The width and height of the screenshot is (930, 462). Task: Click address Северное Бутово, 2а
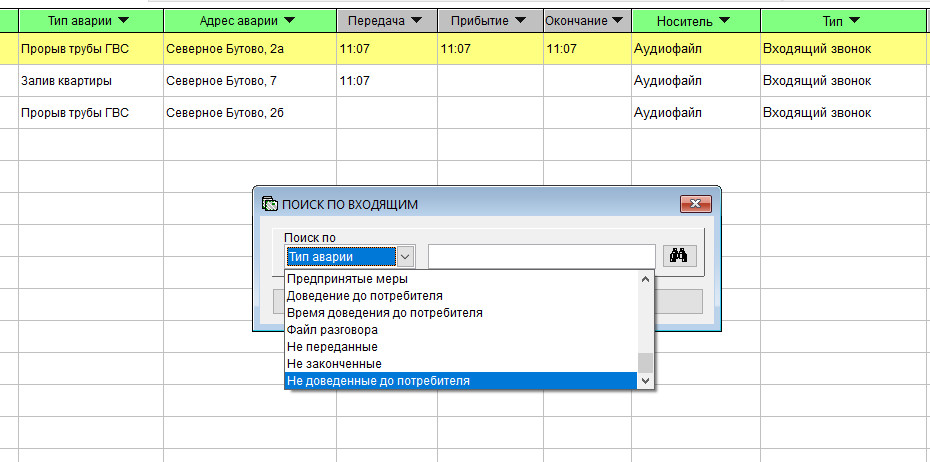click(x=225, y=49)
